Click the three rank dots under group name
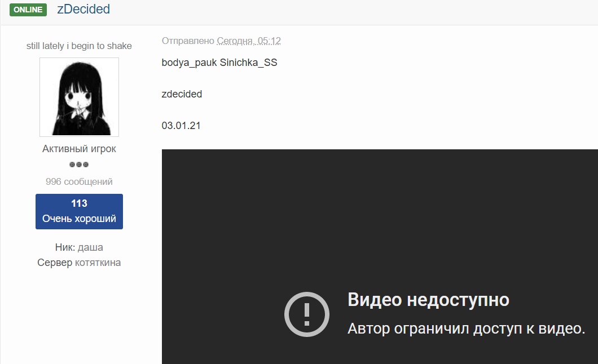The width and height of the screenshot is (598, 364). [79, 165]
